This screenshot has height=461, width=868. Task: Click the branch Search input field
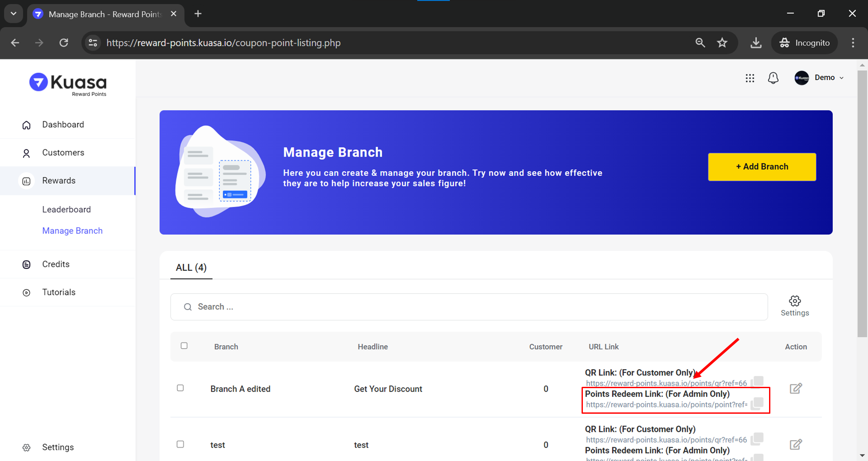coord(469,307)
